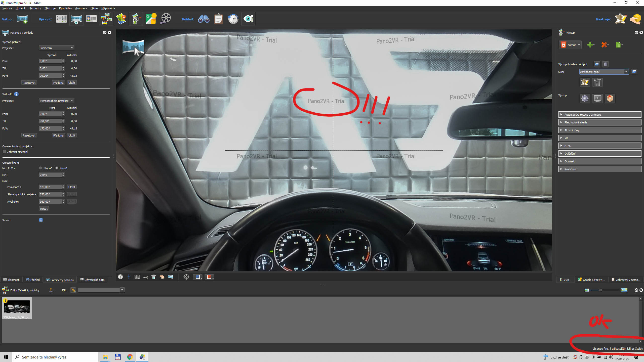Switch to the Vlastnosti tab
The image size is (644, 362).
point(11,280)
